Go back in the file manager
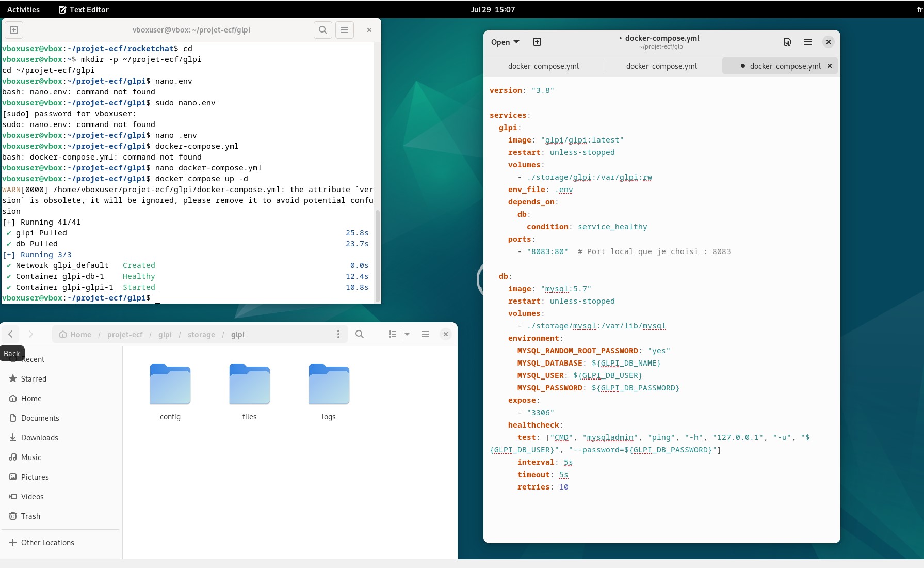Image resolution: width=924 pixels, height=568 pixels. tap(11, 334)
